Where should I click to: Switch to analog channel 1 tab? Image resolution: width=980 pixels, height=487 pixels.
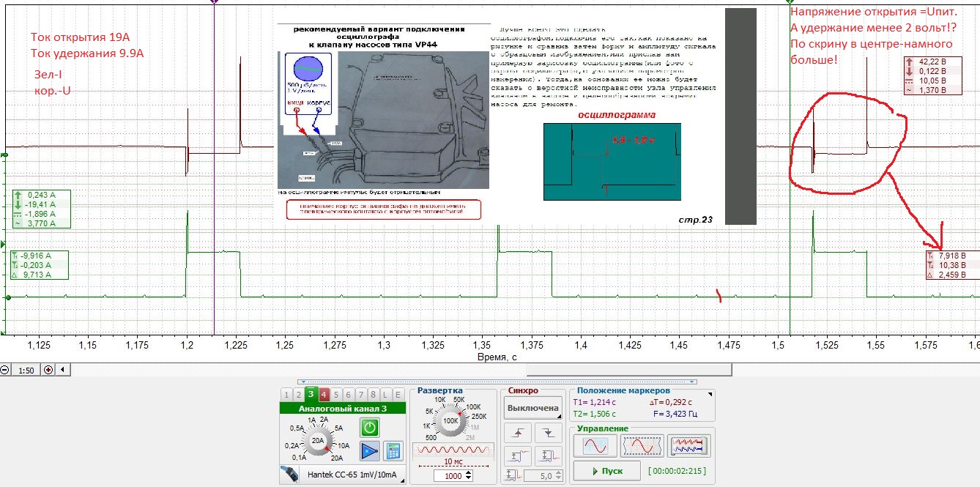coord(288,394)
